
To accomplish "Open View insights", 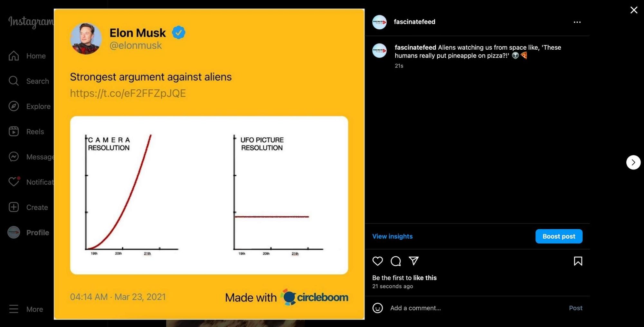I will (x=392, y=236).
